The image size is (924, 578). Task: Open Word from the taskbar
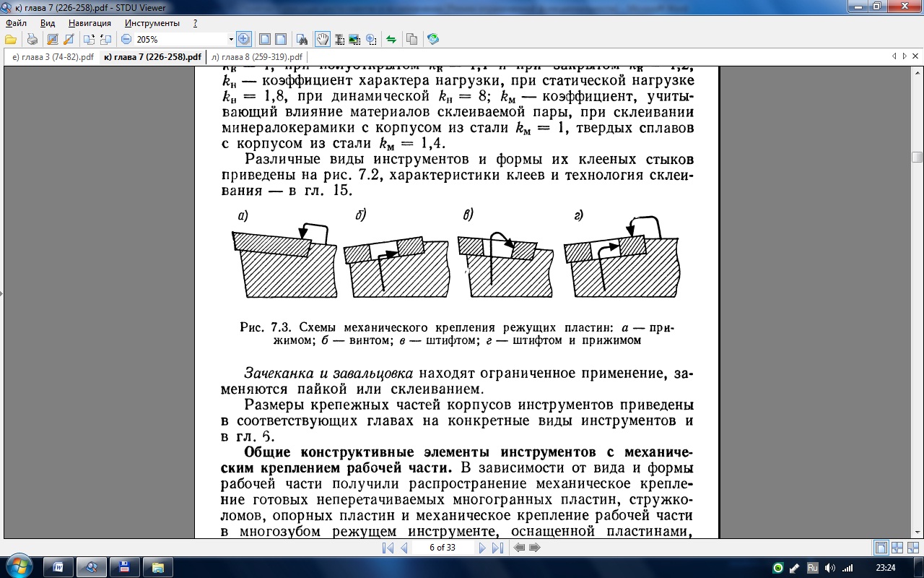(58, 567)
